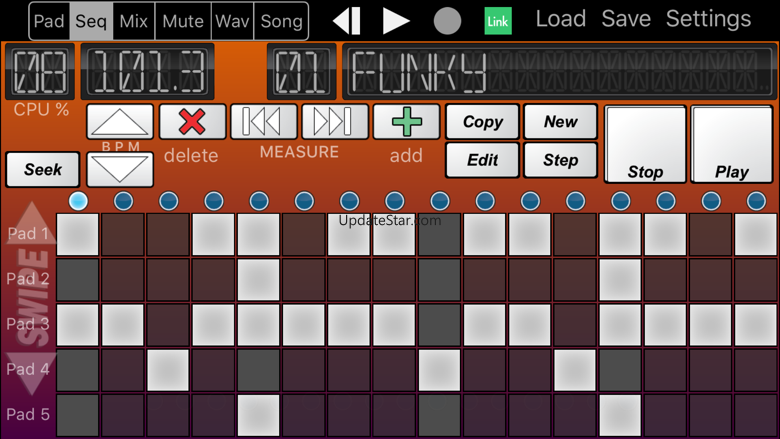Open the Load menu
The height and width of the screenshot is (439, 780).
pyautogui.click(x=561, y=19)
